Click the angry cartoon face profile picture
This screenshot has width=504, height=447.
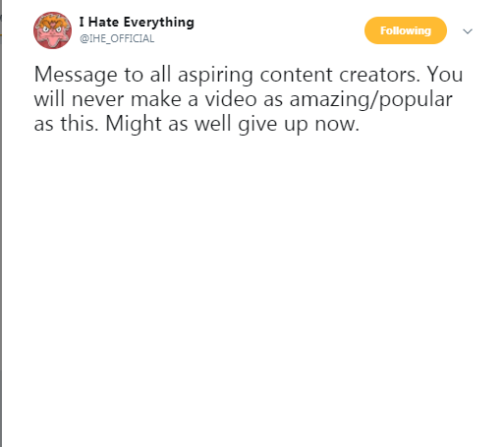[x=52, y=30]
